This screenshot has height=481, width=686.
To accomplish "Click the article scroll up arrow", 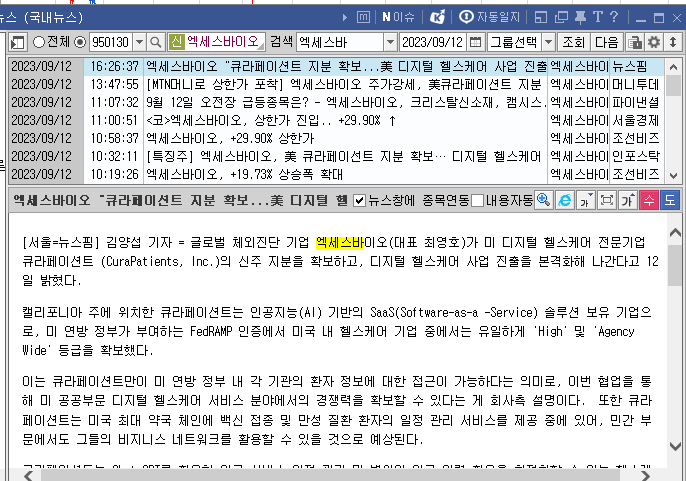I will [x=675, y=233].
